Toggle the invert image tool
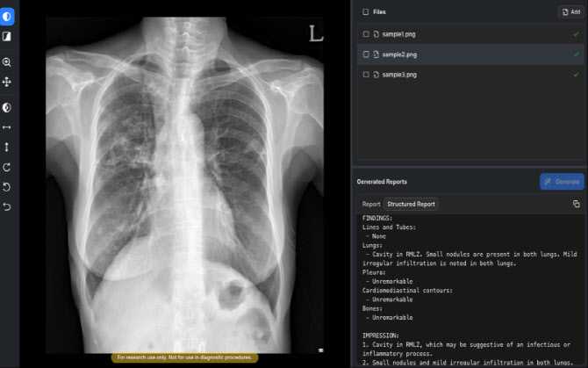 (7, 36)
